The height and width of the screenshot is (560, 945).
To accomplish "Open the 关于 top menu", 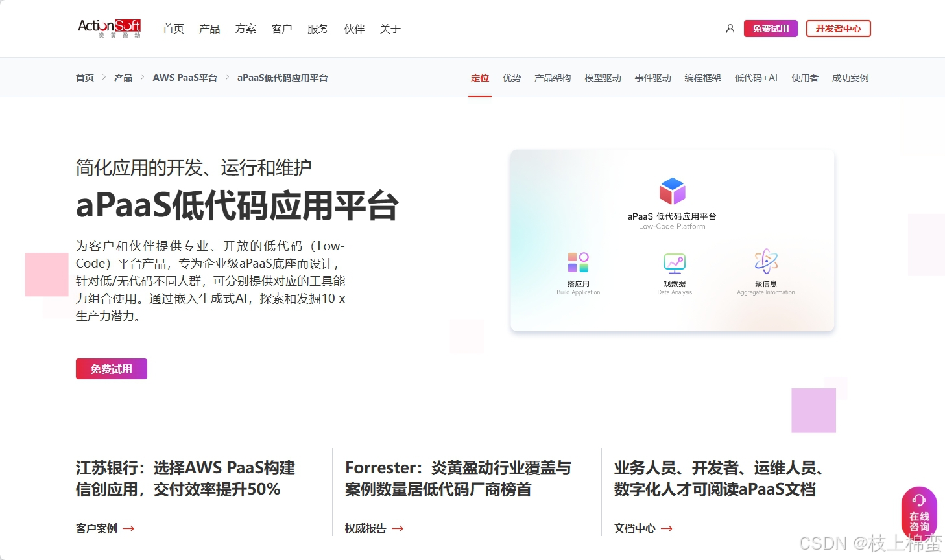I will (x=390, y=29).
